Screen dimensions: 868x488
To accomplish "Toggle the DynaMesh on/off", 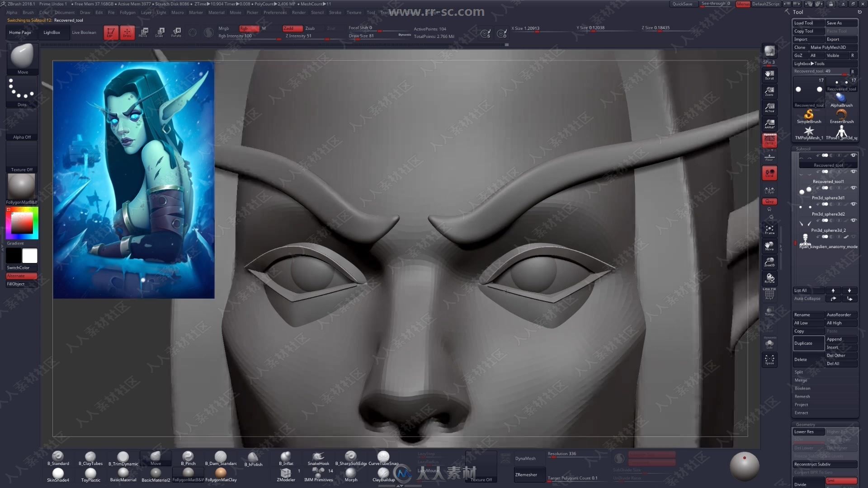I will [x=524, y=458].
